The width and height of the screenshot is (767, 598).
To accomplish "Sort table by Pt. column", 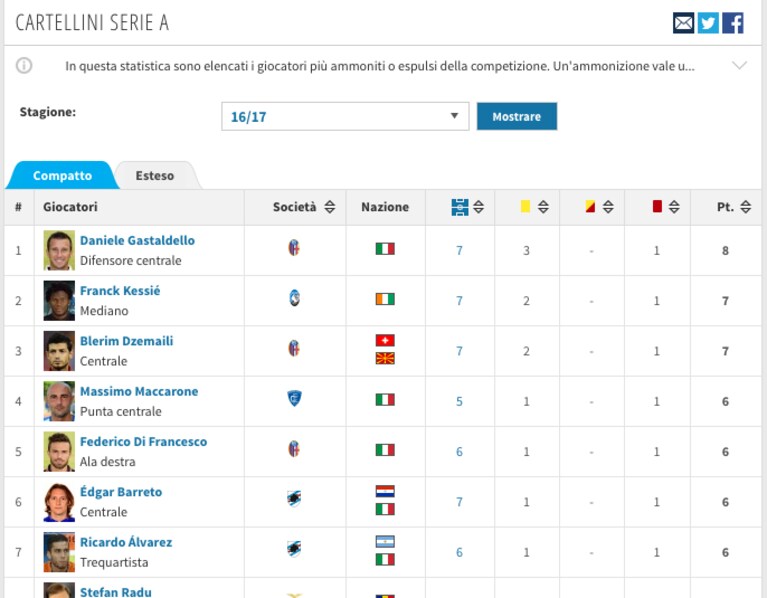I will point(734,207).
